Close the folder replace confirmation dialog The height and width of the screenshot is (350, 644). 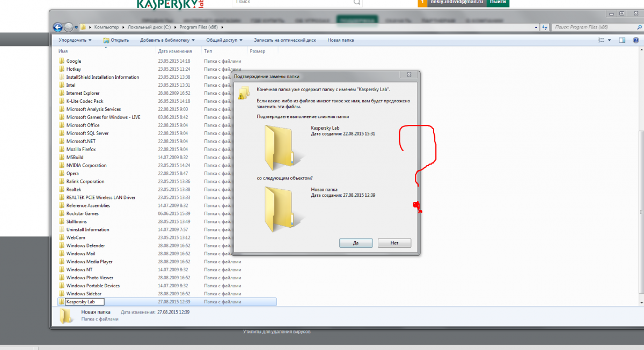[409, 75]
